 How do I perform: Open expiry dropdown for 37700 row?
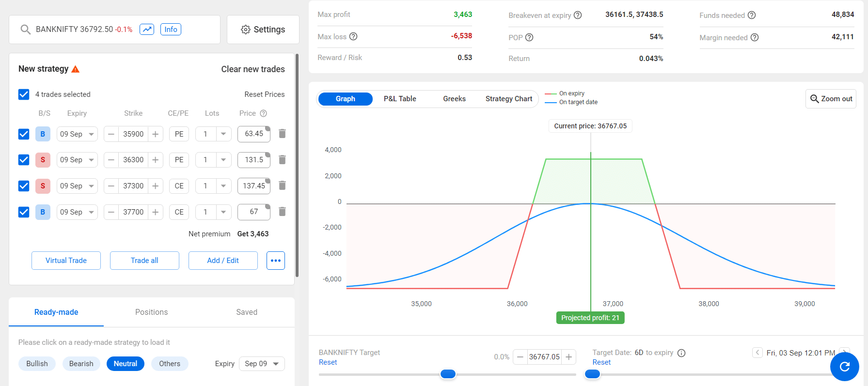(77, 212)
